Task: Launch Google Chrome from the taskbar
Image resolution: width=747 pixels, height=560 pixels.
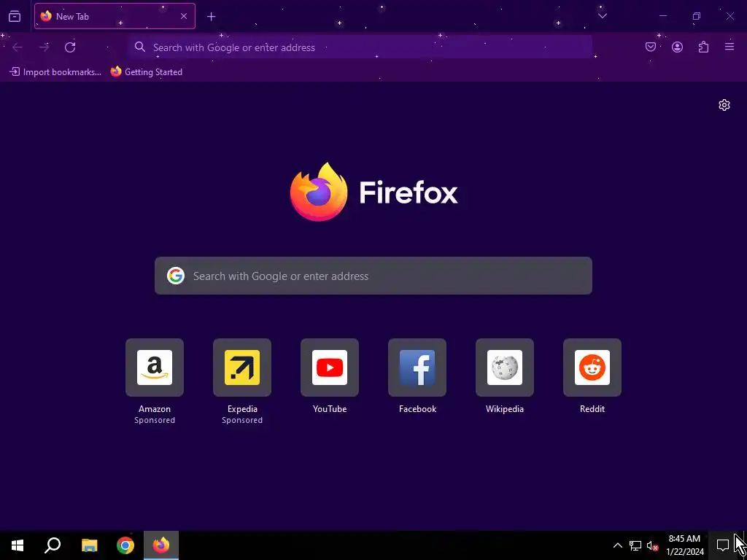Action: pos(125,545)
